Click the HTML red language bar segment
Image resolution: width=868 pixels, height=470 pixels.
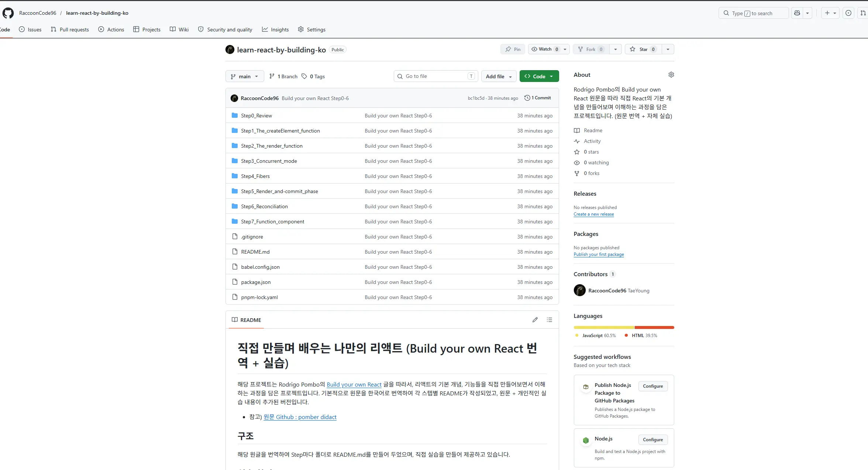654,327
